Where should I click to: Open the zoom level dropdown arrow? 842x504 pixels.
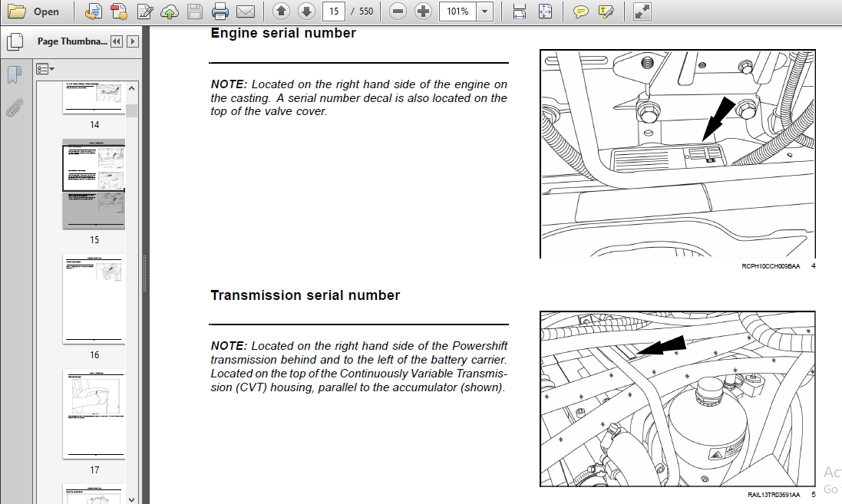click(x=484, y=12)
